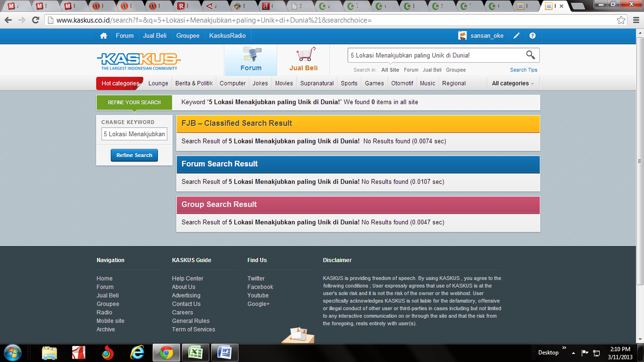Screen dimensions: 644x362
Task: Click the Term of Services link
Action: (x=194, y=329)
